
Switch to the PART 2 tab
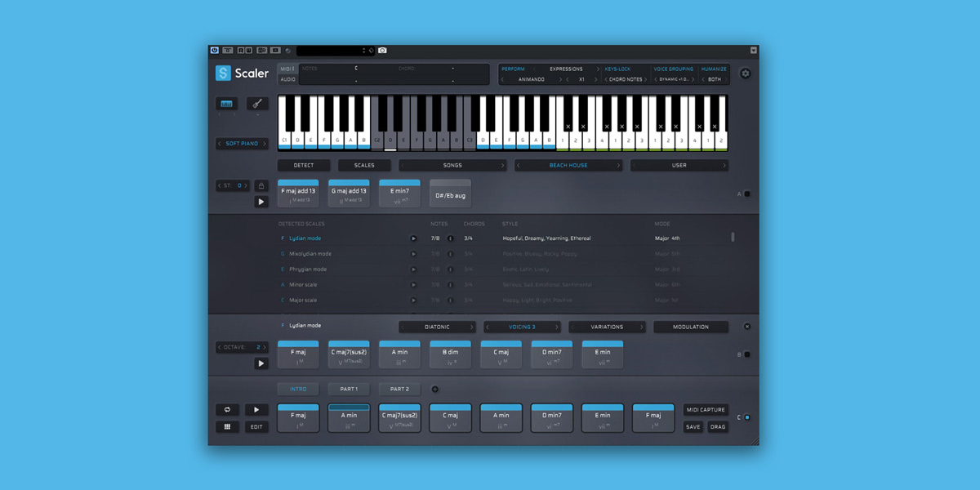[x=400, y=389]
